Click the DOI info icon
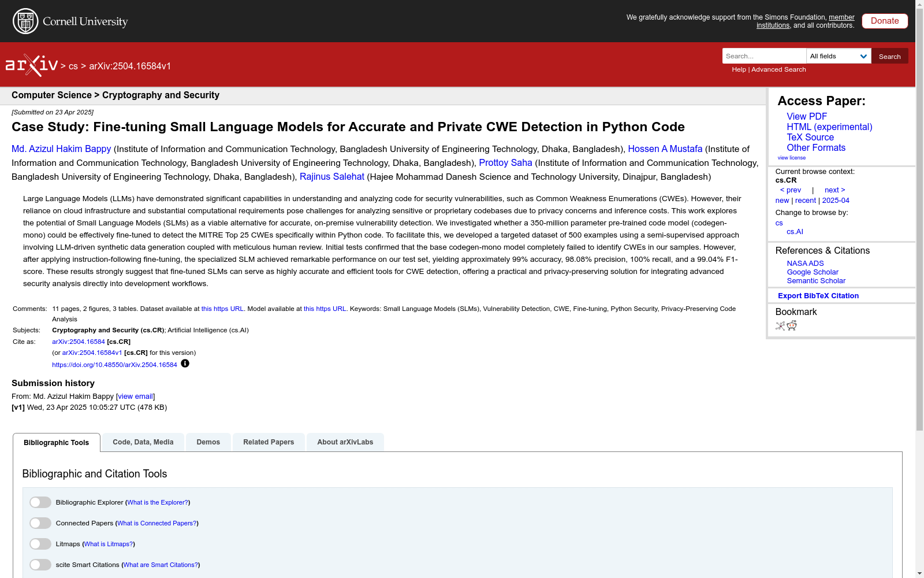Screen dimensions: 924x578 click(x=185, y=364)
